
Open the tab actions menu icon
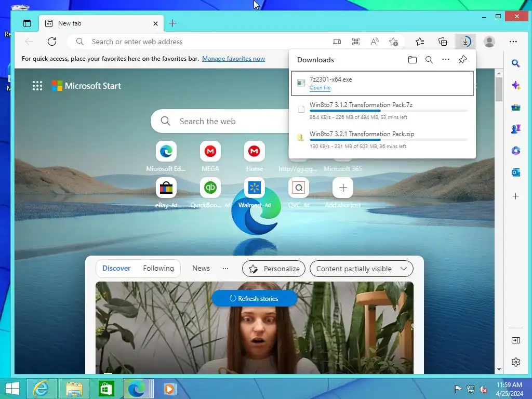coord(27,23)
